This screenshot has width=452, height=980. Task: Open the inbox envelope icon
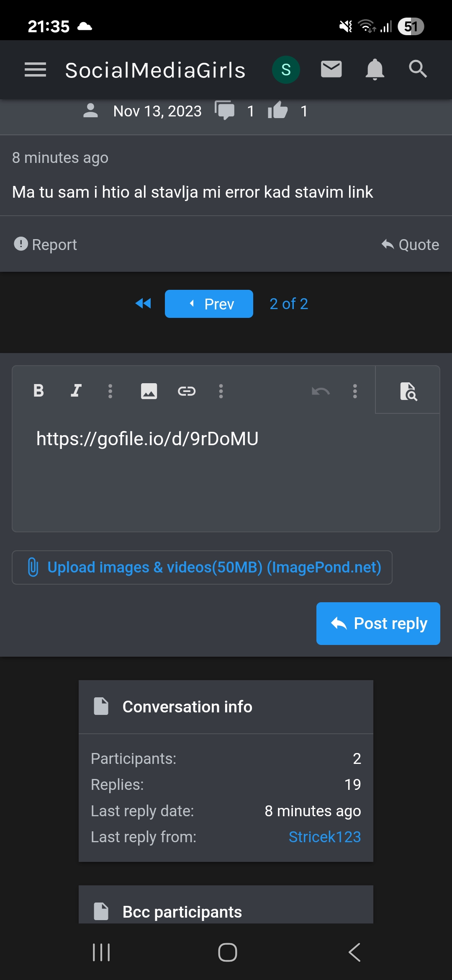[331, 69]
